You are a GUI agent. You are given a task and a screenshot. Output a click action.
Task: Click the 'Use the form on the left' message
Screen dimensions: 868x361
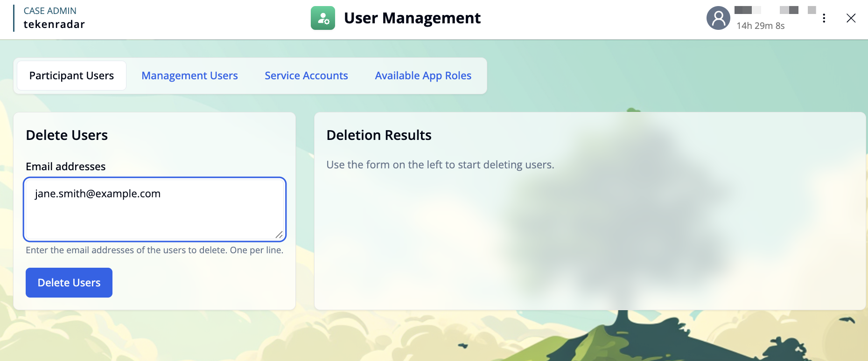tap(440, 165)
